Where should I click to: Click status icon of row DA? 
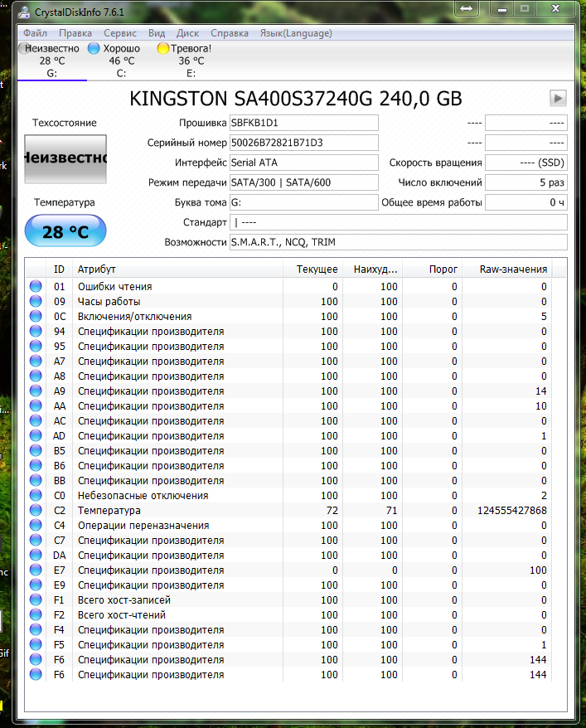click(x=36, y=555)
